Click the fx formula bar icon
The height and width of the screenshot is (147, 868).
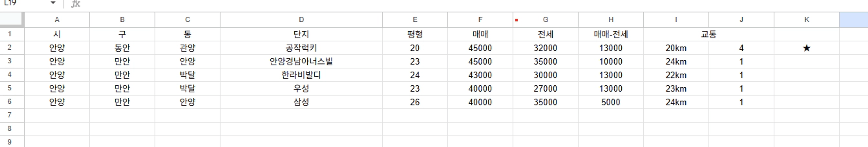tap(76, 3)
